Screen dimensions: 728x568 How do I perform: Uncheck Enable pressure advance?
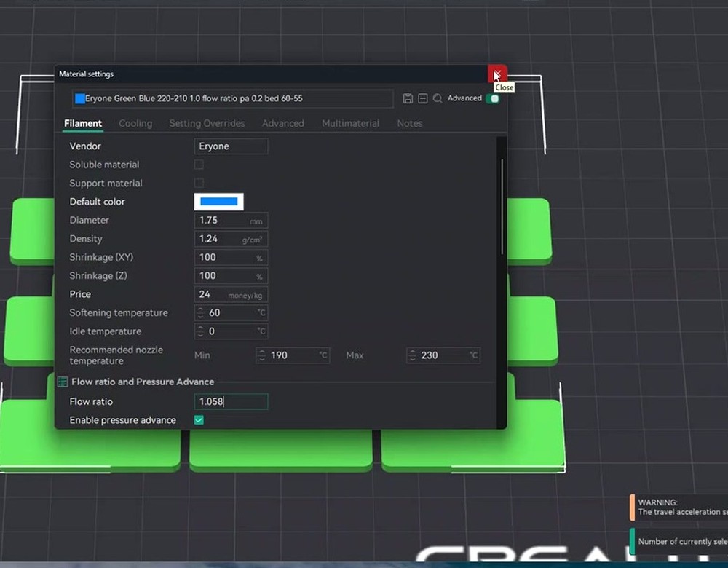click(199, 420)
